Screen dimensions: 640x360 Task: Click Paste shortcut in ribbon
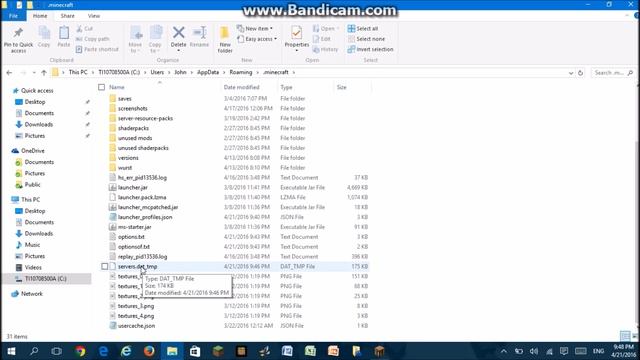coord(97,49)
